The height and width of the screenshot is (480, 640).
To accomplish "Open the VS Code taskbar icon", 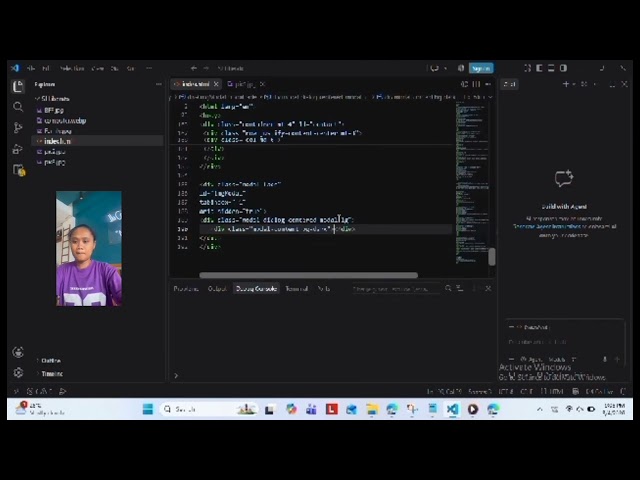I will (452, 409).
